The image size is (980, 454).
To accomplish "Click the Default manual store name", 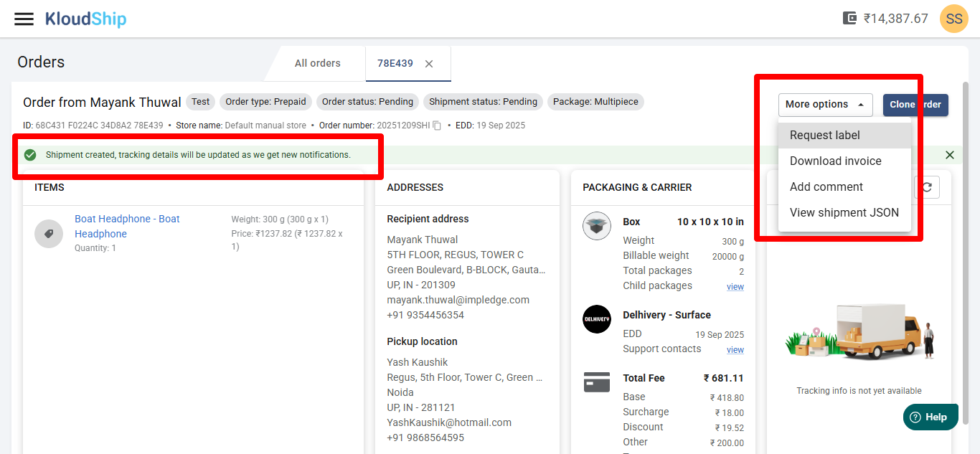I will pos(265,126).
